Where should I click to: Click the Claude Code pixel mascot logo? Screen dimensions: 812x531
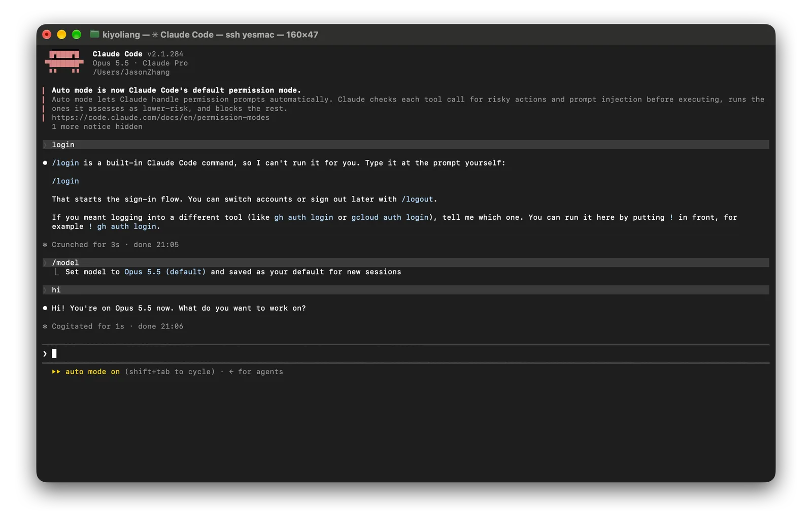click(x=64, y=62)
